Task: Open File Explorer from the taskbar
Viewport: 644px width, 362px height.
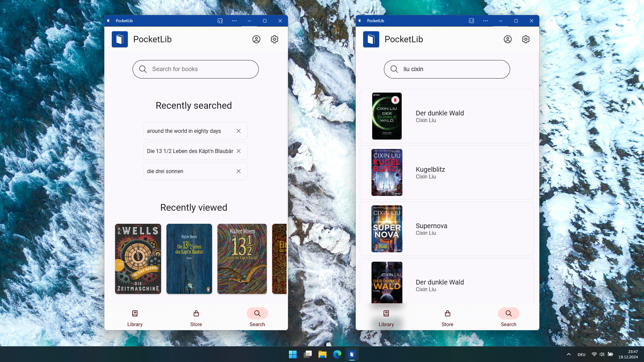Action: point(323,354)
